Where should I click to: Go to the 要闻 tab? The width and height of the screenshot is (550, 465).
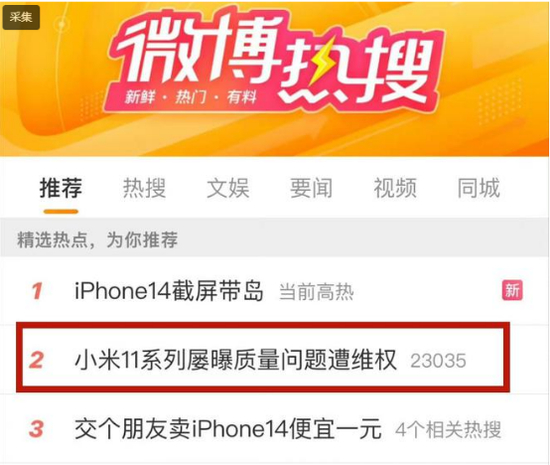pos(311,188)
